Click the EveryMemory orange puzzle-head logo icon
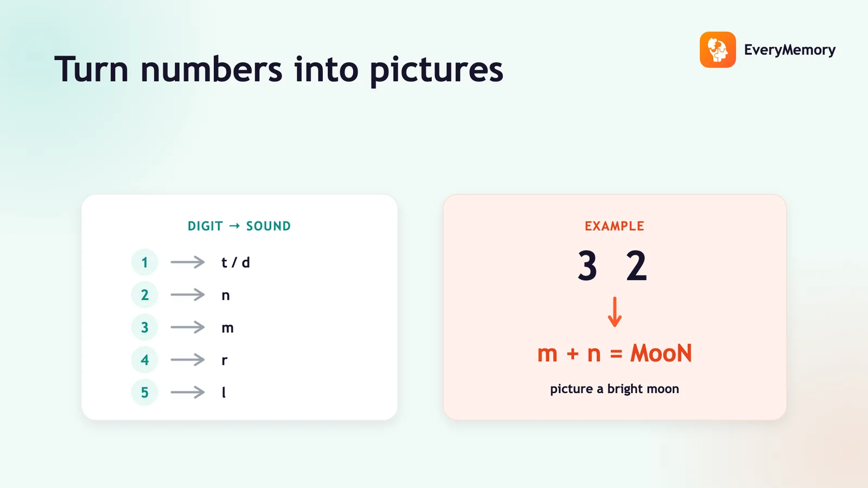Image resolution: width=868 pixels, height=488 pixels. click(x=718, y=50)
